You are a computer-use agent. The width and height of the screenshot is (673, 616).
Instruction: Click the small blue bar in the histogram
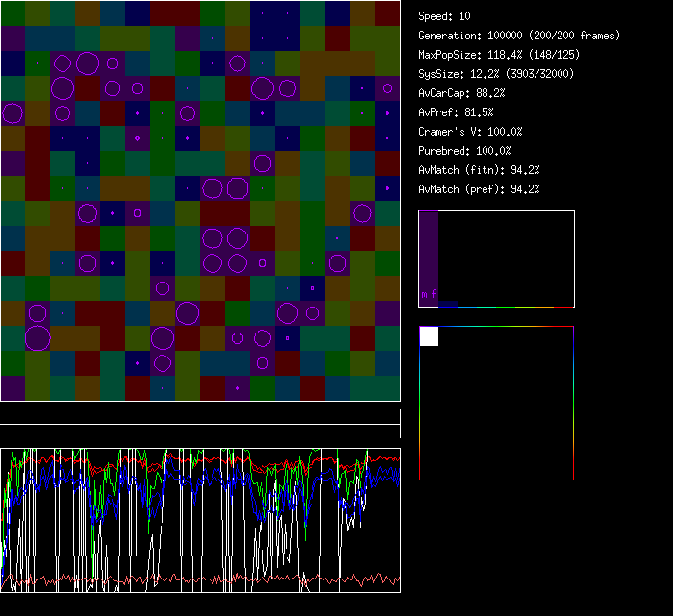pos(448,304)
